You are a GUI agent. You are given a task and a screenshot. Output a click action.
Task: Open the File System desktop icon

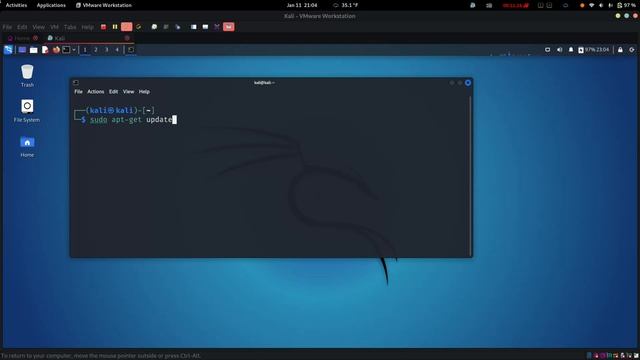(27, 111)
